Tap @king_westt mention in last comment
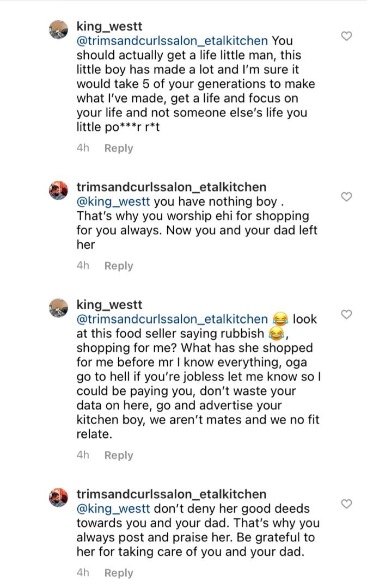This screenshot has height=588, width=367. [113, 509]
